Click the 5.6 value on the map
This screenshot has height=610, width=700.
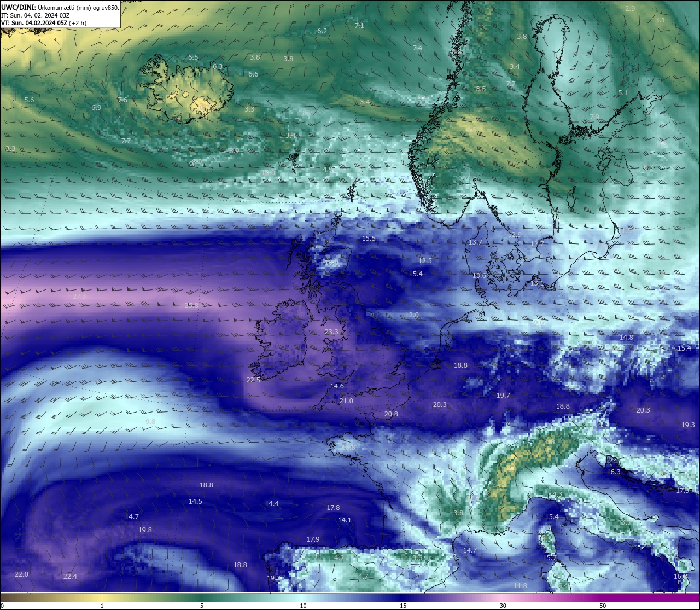click(x=29, y=100)
